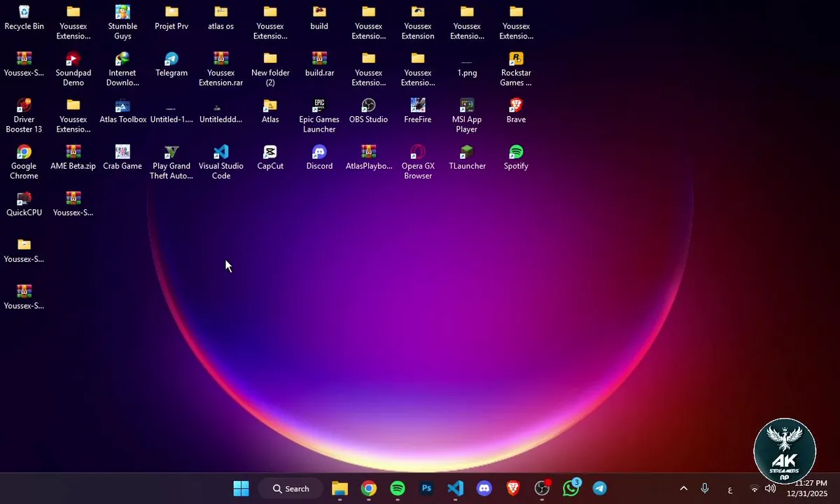
Task: Select the Discord desktop shortcut
Action: tap(319, 158)
